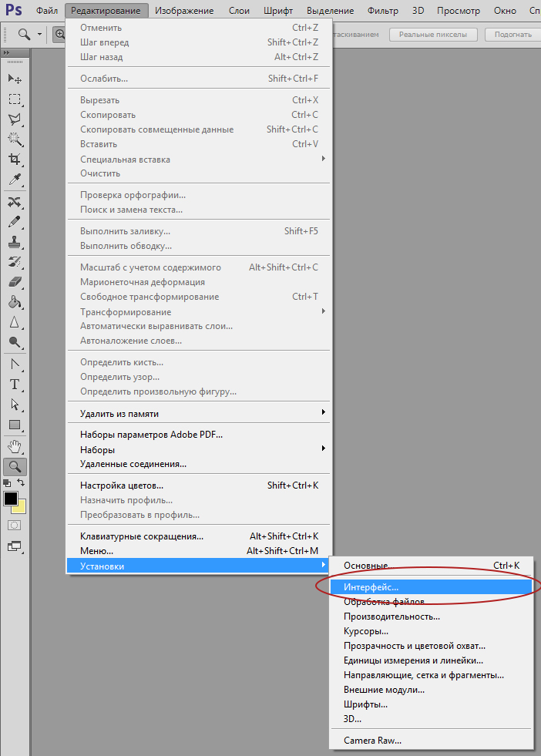
Task: Choose Удаленные соединения...
Action: [198, 464]
